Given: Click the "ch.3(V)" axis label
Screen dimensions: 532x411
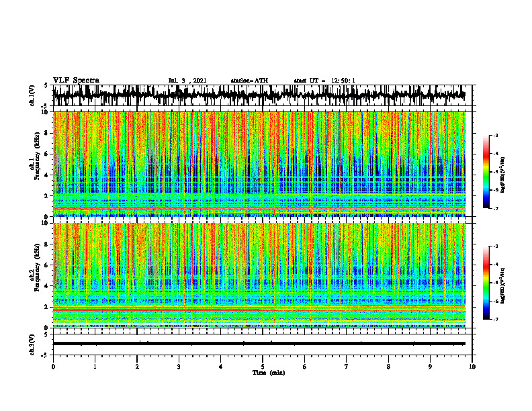Looking at the screenshot, I should (x=32, y=345).
